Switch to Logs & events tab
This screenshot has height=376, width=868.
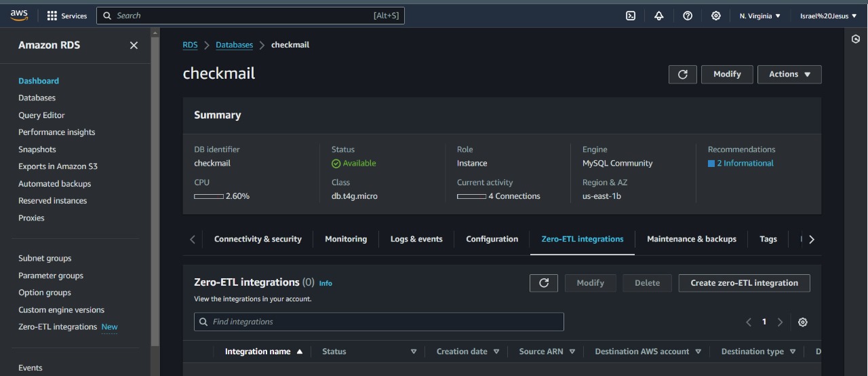416,239
